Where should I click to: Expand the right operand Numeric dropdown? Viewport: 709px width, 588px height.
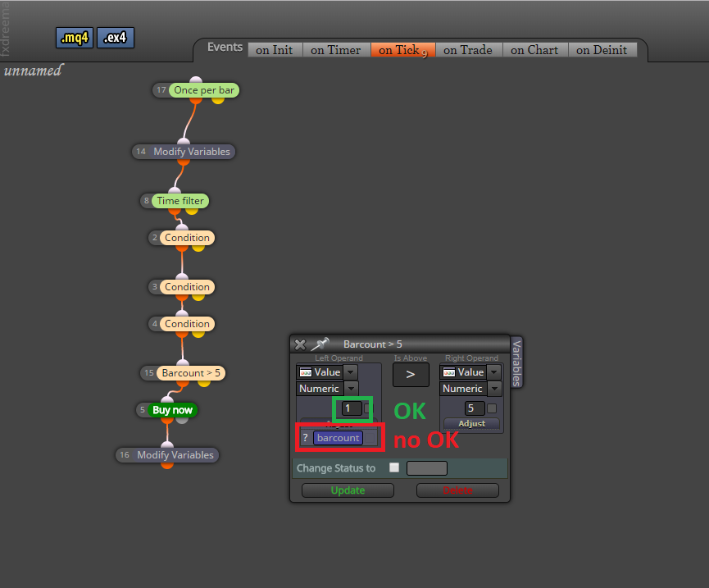pyautogui.click(x=495, y=389)
